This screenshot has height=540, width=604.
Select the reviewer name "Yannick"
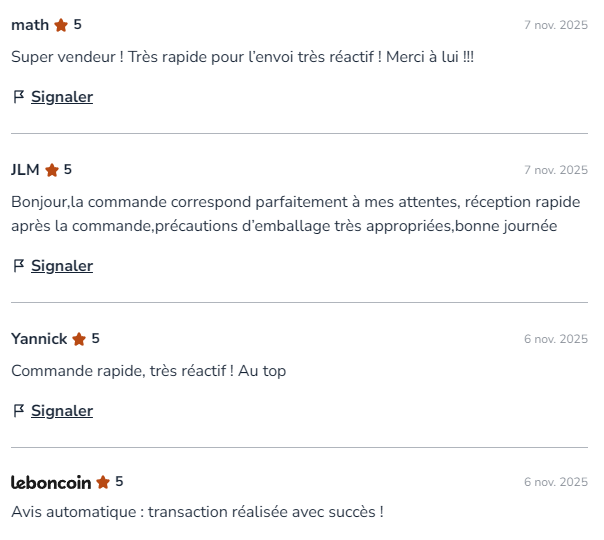pyautogui.click(x=39, y=339)
